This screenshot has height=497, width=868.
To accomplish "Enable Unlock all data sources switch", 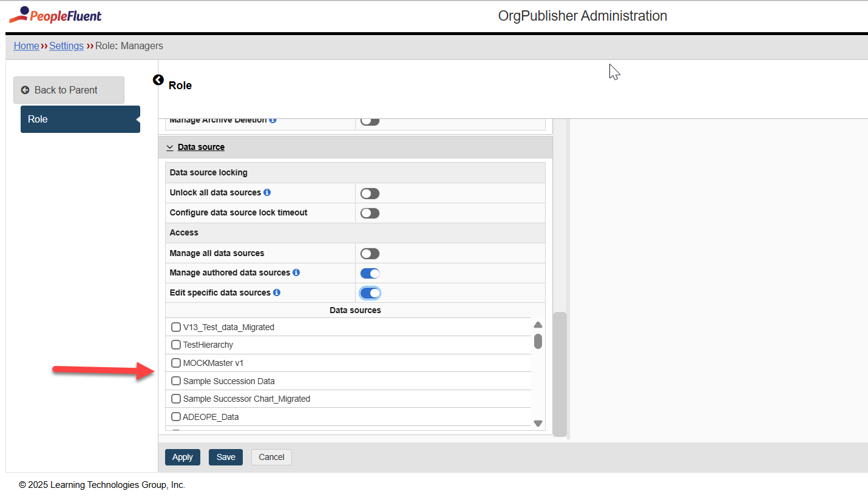I will pyautogui.click(x=370, y=194).
